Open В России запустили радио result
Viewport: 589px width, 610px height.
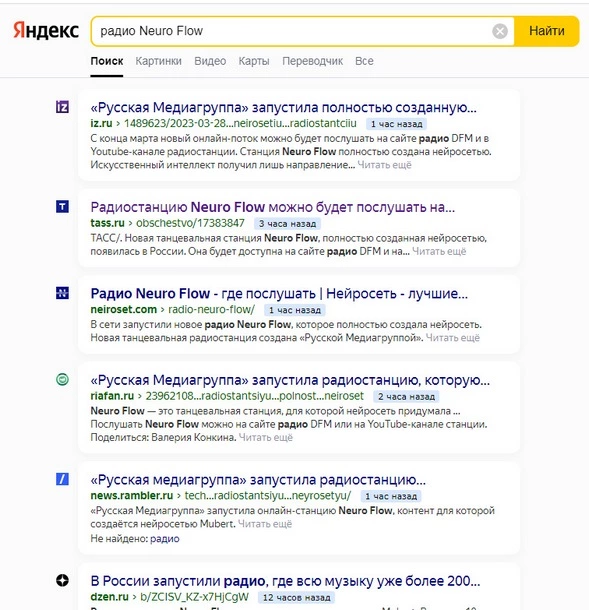click(x=285, y=581)
